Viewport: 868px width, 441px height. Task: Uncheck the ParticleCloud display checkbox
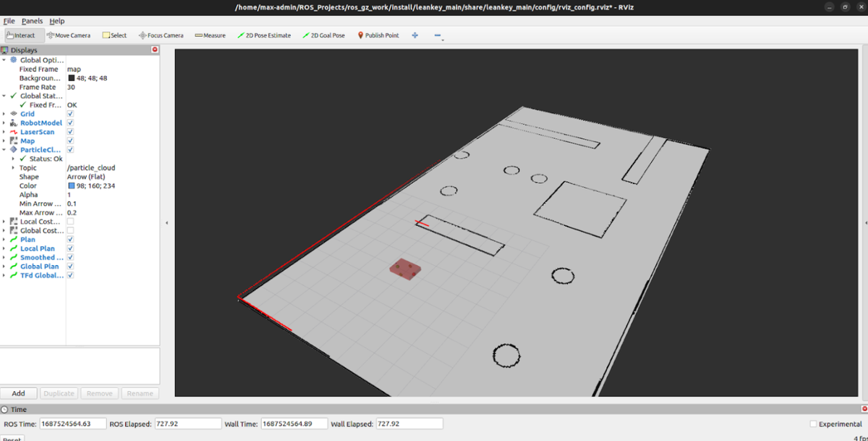tap(70, 150)
